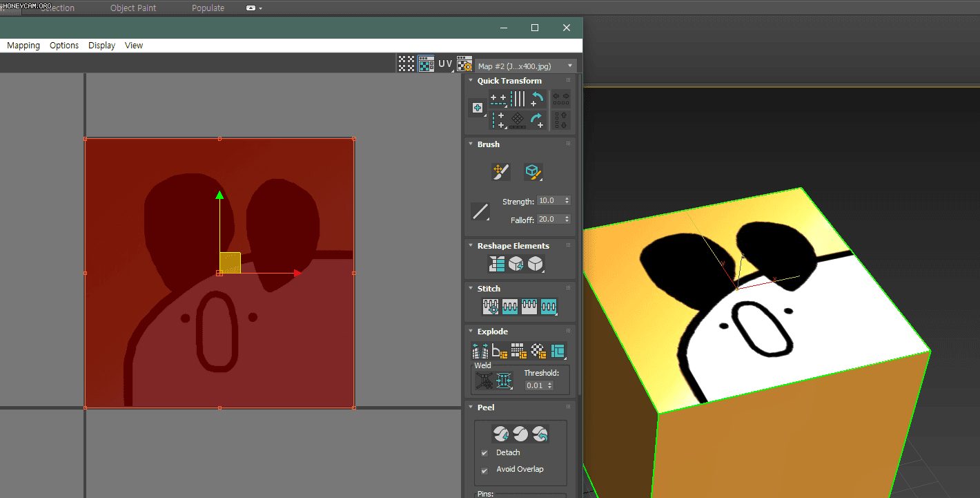Click the Flatten by Material ID icon
The image size is (980, 498).
(538, 350)
